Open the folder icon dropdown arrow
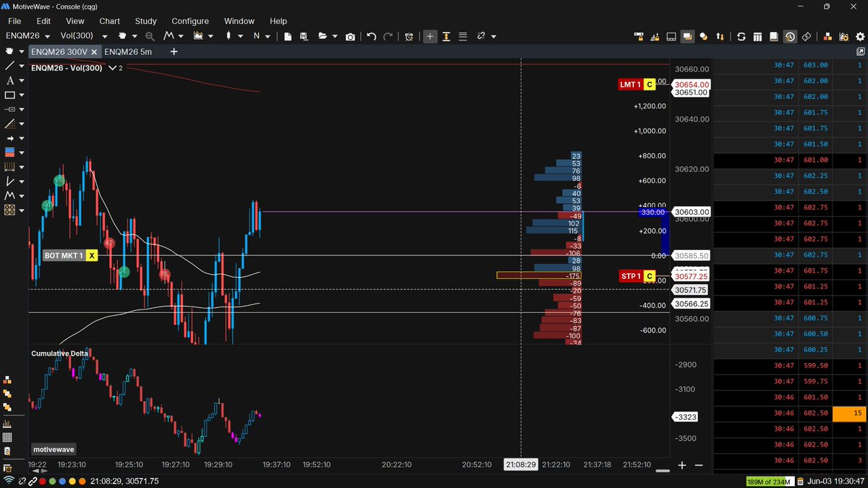The width and height of the screenshot is (868, 488). [335, 36]
